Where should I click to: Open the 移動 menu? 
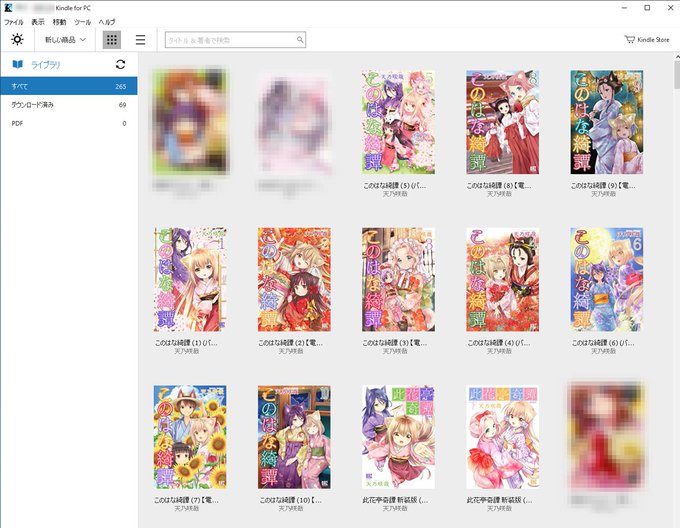click(x=59, y=22)
